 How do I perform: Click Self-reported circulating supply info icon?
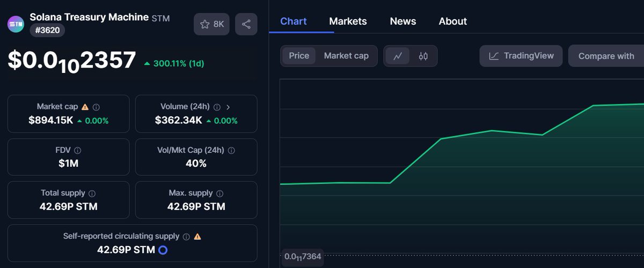point(186,236)
